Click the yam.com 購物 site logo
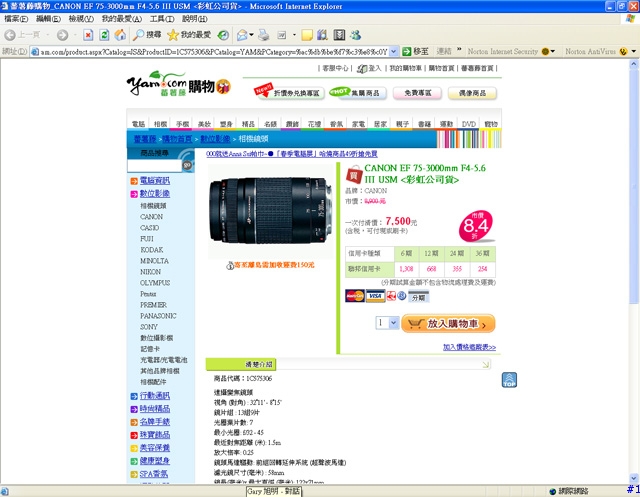This screenshot has width=640, height=497. coord(179,84)
